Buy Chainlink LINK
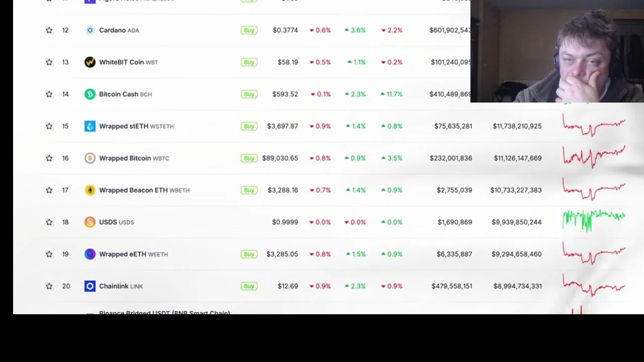The image size is (644, 362). coord(249,286)
